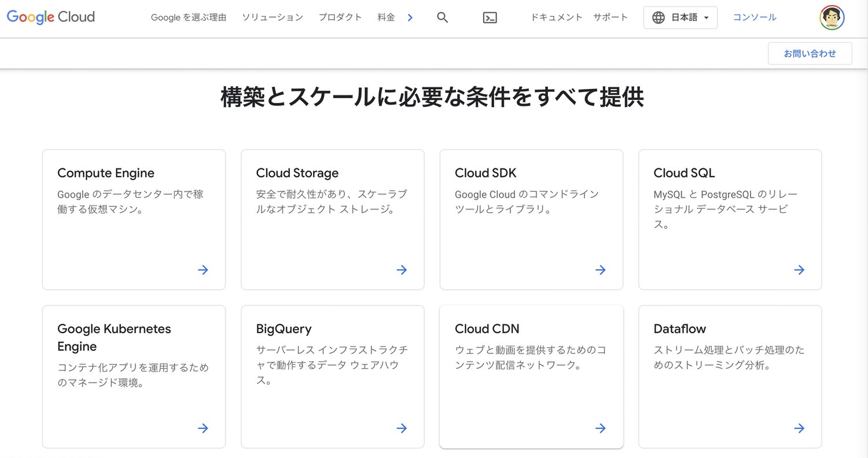The width and height of the screenshot is (868, 458).
Task: Open the 日本語 language dropdown
Action: [681, 17]
